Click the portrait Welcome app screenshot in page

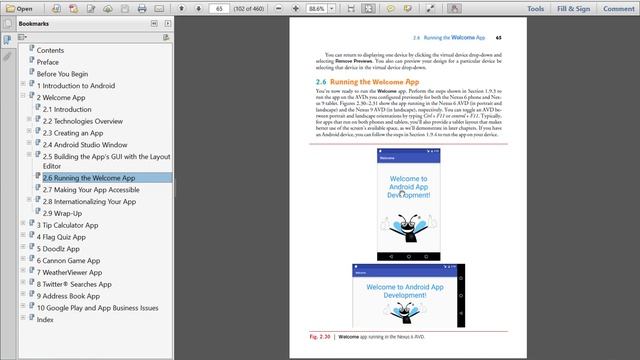409,204
